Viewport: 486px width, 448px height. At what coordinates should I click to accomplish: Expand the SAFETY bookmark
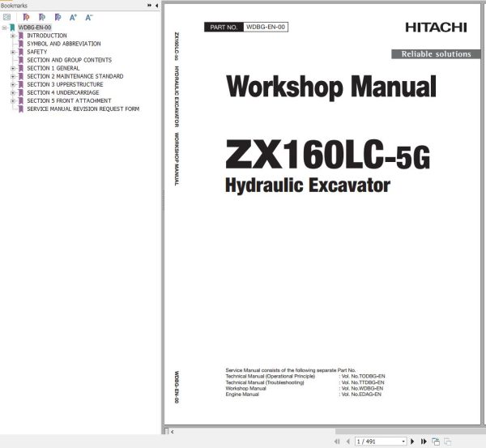pos(13,52)
